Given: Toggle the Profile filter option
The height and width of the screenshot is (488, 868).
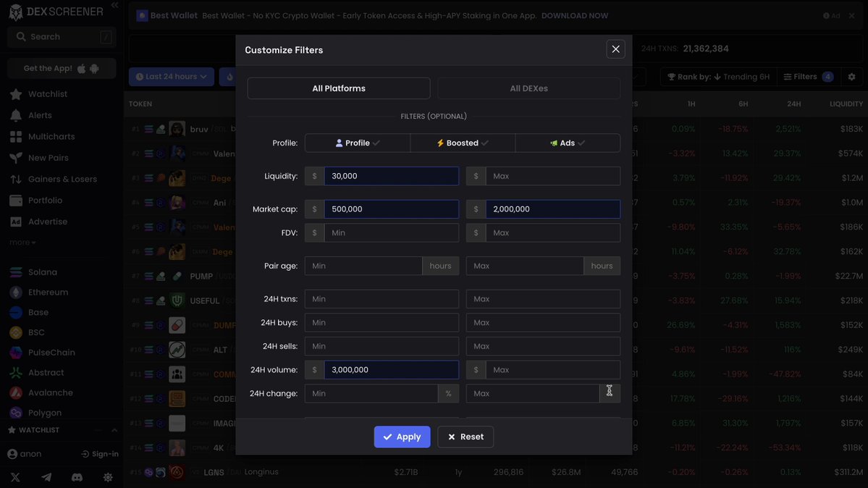Looking at the screenshot, I should 358,143.
